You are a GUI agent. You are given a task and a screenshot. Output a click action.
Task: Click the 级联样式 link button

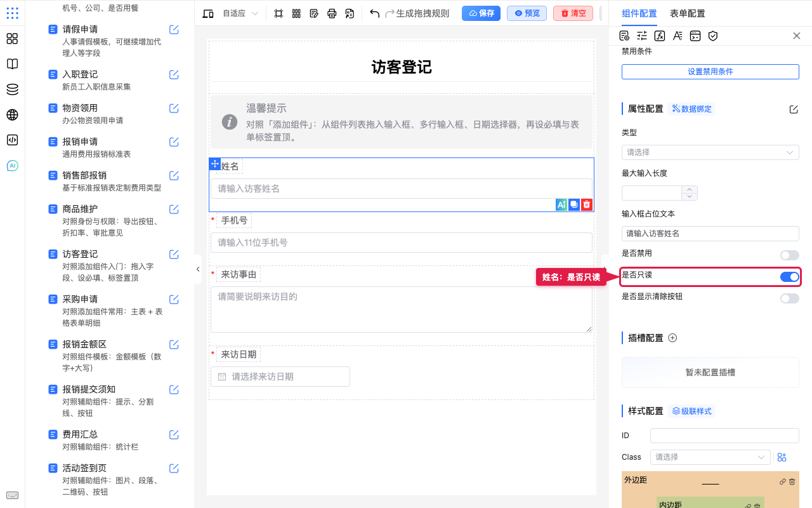(x=691, y=411)
